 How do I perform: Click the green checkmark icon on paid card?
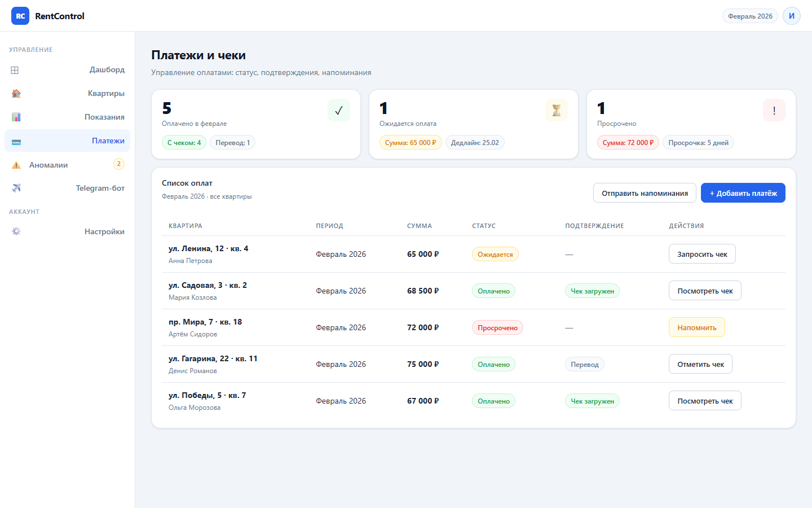pyautogui.click(x=338, y=111)
